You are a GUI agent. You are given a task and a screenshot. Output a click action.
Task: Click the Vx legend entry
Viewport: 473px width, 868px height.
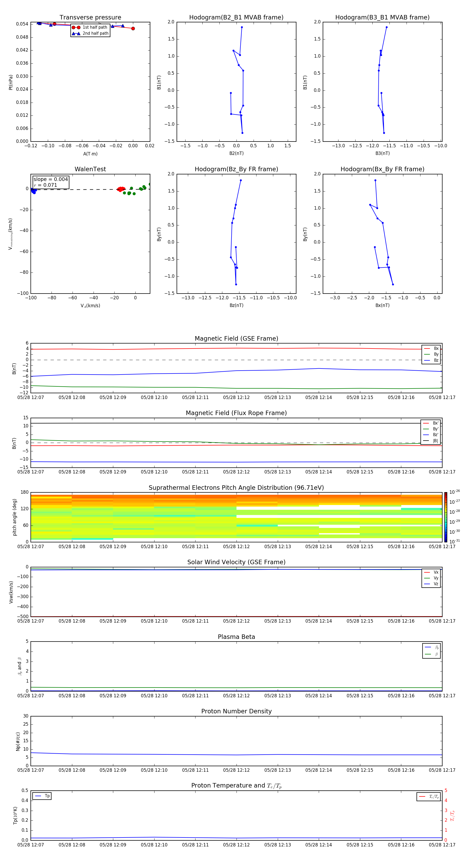431,572
